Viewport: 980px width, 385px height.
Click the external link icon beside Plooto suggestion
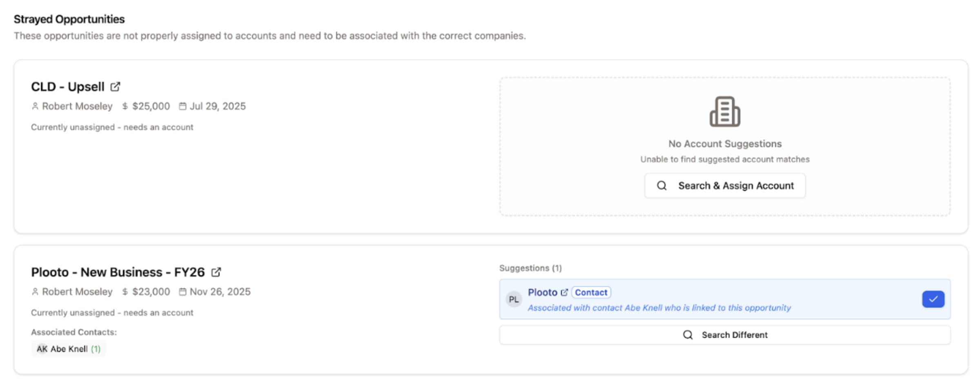tap(564, 292)
